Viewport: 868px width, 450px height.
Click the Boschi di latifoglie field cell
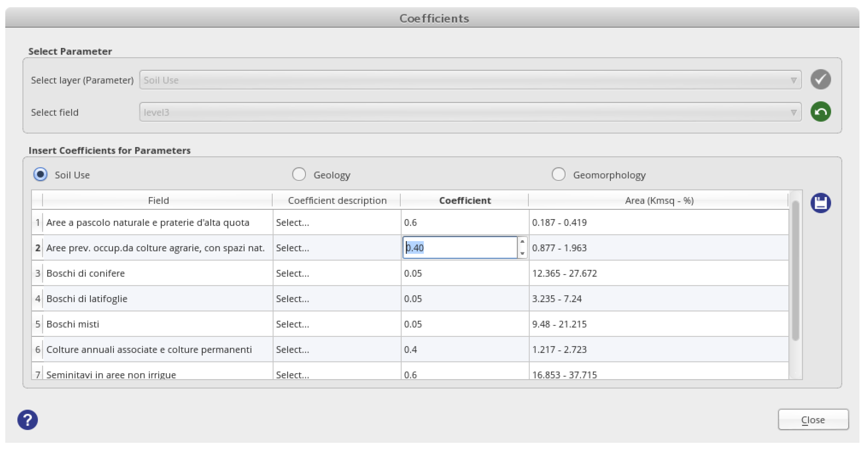click(x=158, y=299)
